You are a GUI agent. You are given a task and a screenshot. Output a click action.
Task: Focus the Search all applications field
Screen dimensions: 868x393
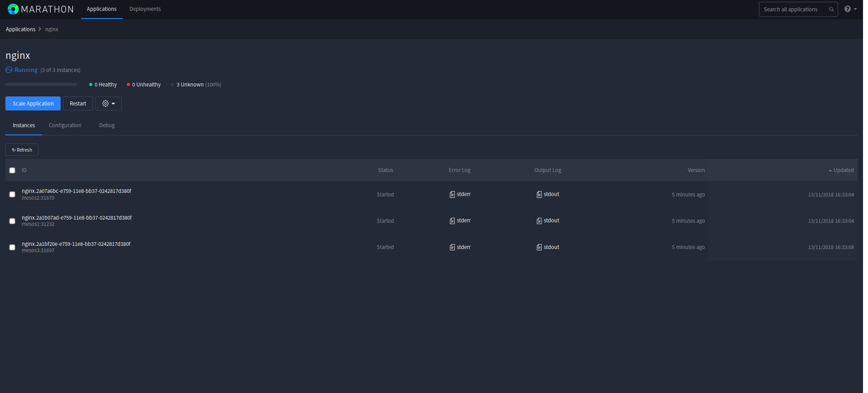(798, 10)
